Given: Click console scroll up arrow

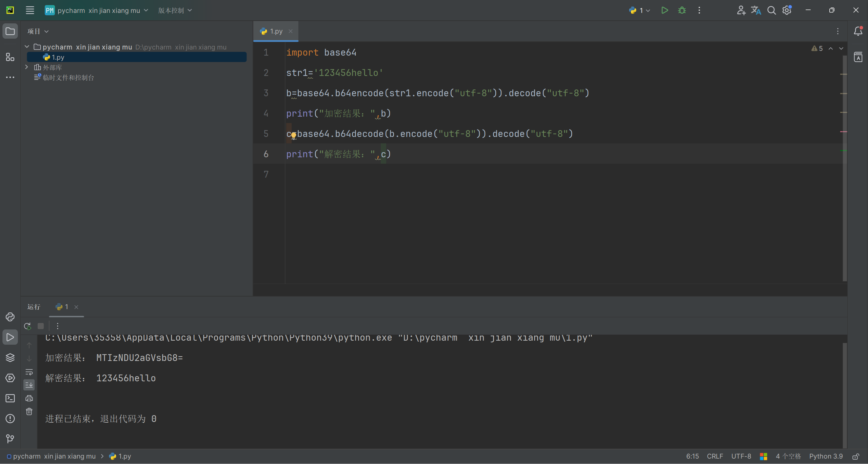Looking at the screenshot, I should 29,345.
